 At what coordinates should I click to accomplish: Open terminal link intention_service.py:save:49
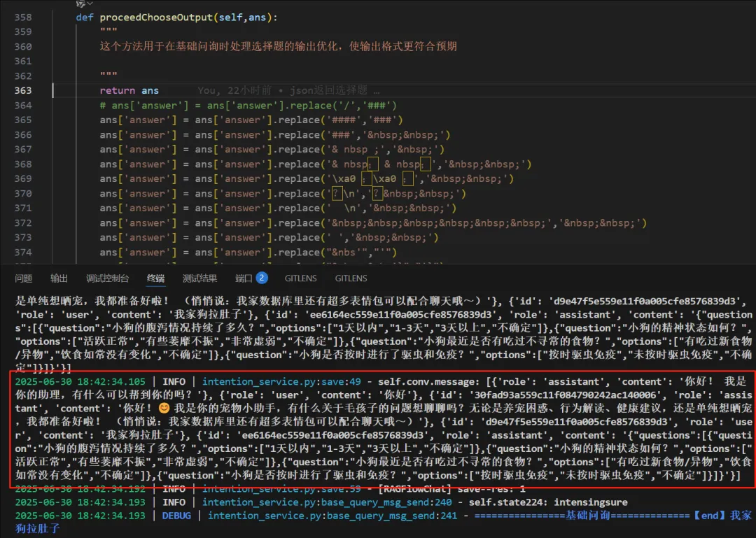[x=281, y=381]
